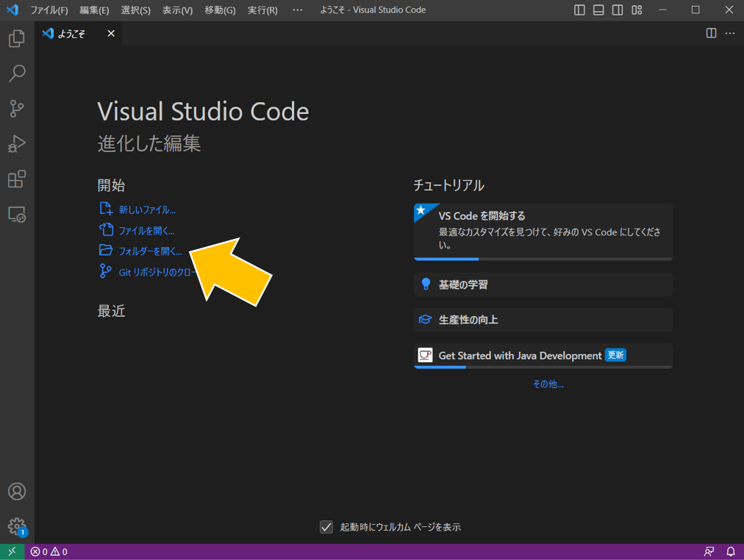Click the フォルダーを開く... link

pos(150,251)
